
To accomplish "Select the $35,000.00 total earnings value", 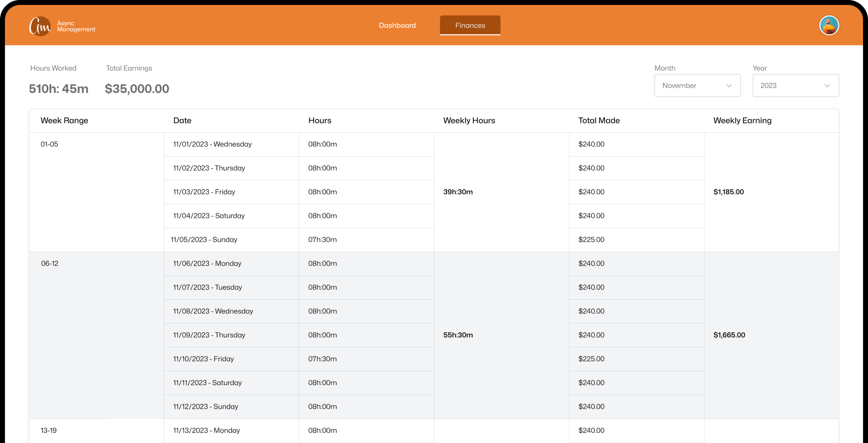I will tap(137, 89).
